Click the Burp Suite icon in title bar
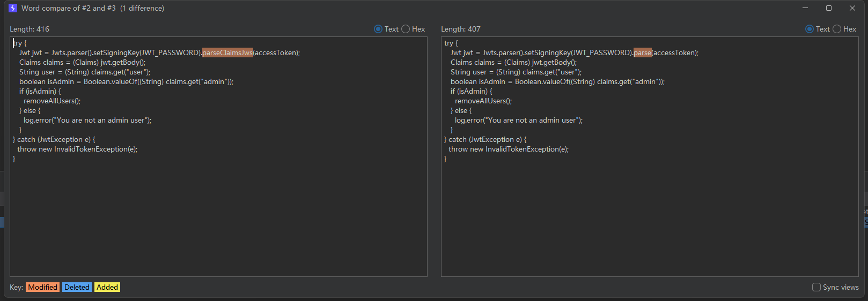The image size is (868, 301). tap(13, 8)
